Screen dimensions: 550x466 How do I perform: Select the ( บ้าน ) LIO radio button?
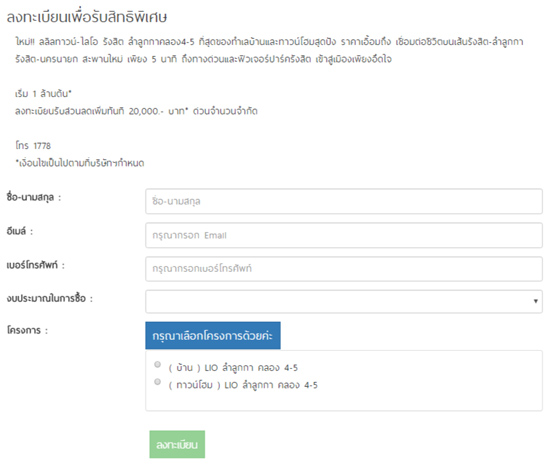coord(157,364)
